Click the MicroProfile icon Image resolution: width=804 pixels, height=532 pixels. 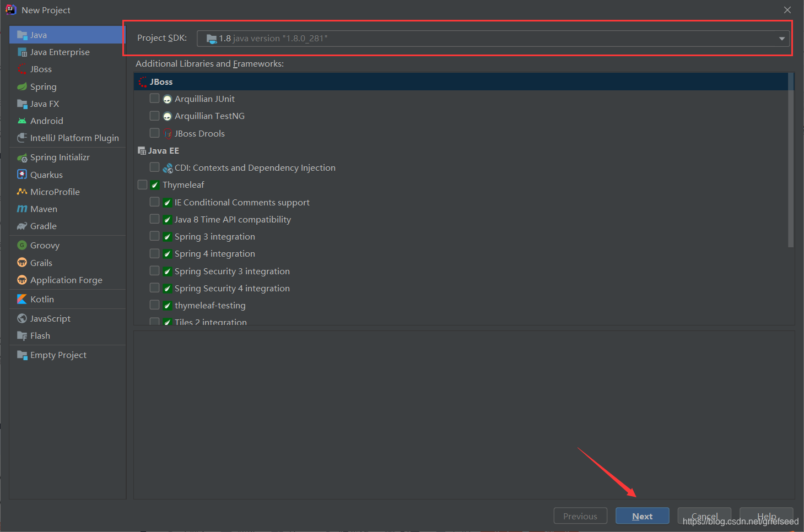22,192
